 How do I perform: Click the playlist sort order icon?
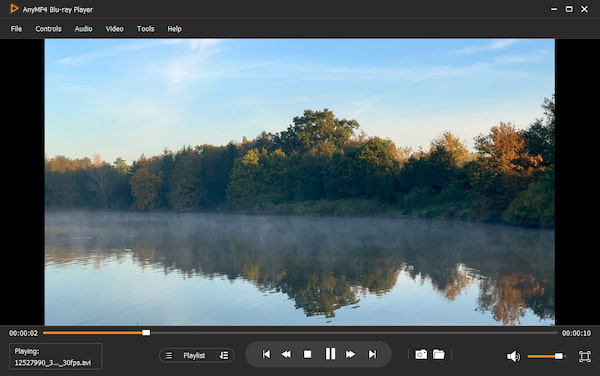pos(224,355)
